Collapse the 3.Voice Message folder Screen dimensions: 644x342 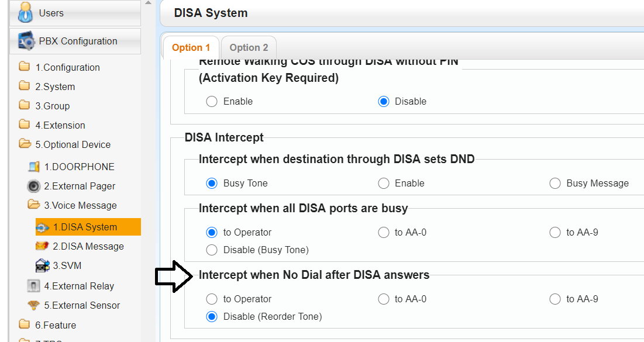tap(34, 205)
